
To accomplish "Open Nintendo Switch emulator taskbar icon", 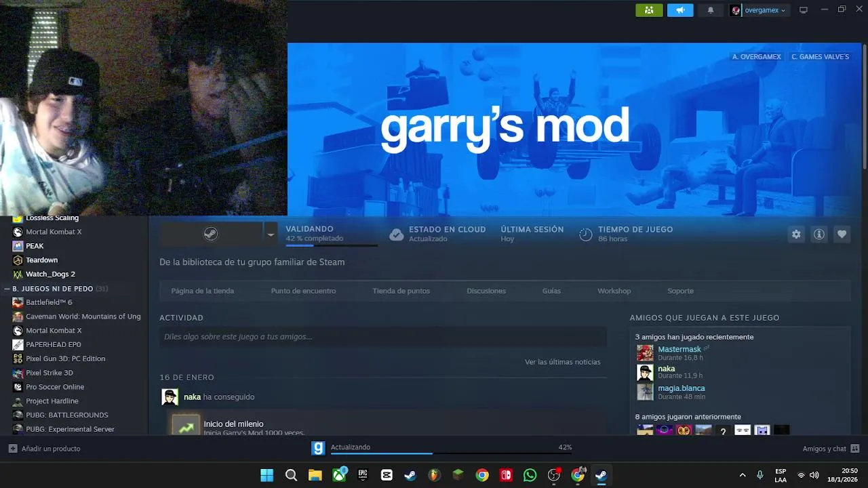I will [506, 475].
